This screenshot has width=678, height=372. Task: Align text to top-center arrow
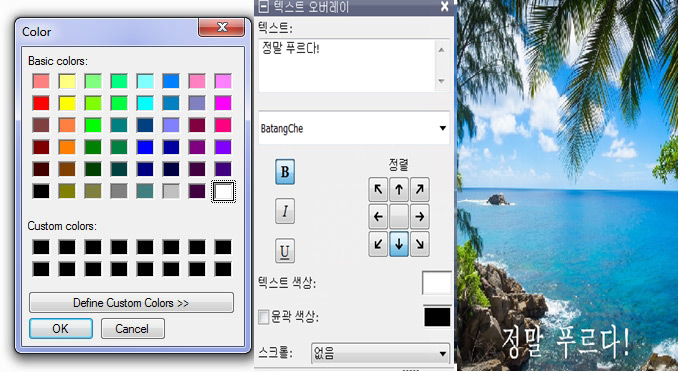pos(399,189)
